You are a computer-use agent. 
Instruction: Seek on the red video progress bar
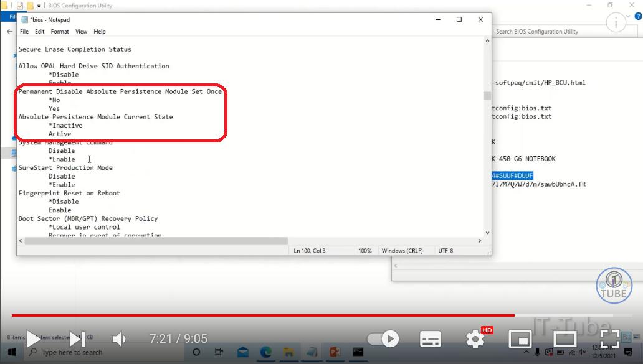pyautogui.click(x=263, y=315)
